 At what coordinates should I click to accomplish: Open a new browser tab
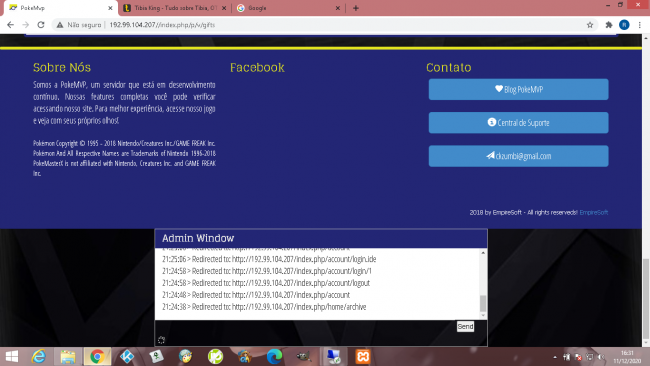pyautogui.click(x=356, y=8)
